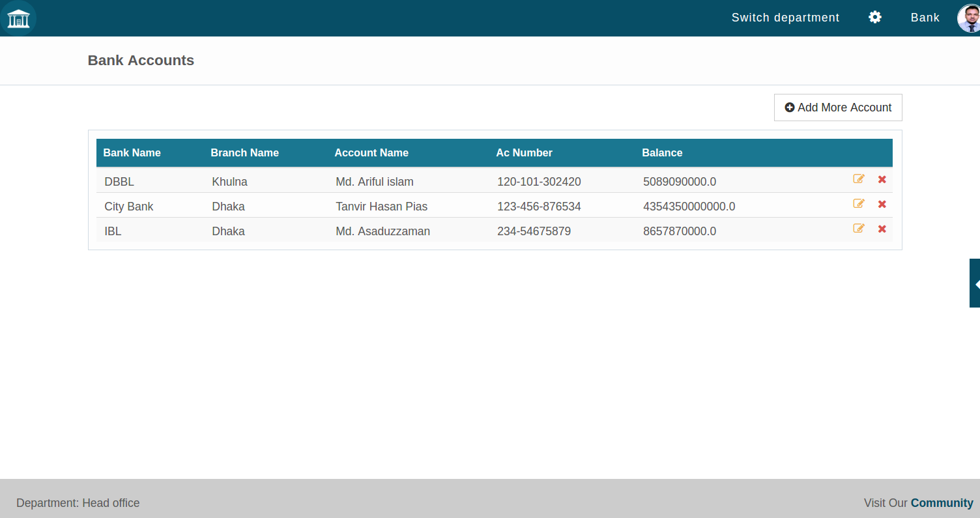Edit the IBL account row
Viewport: 980px width, 518px height.
click(x=859, y=229)
